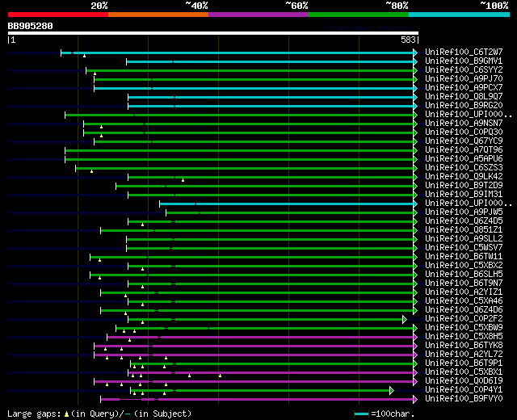Click the UniRef100_Q0D6I9 label
The width and height of the screenshot is (517, 420).
click(464, 381)
